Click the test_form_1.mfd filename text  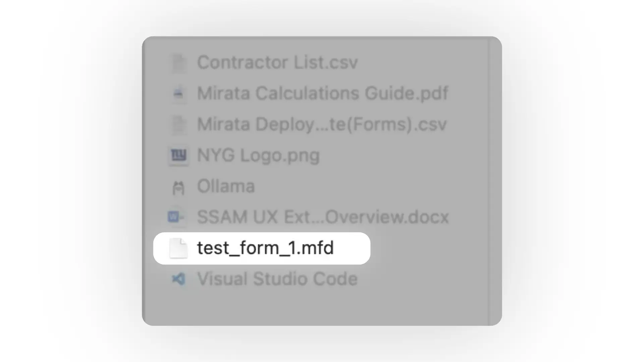click(x=265, y=248)
